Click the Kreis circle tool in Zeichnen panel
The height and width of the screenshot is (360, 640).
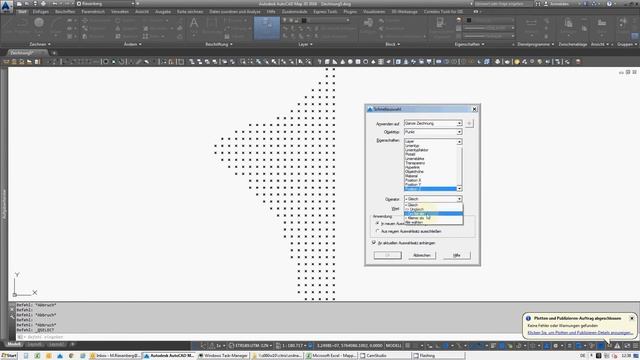pyautogui.click(x=39, y=23)
